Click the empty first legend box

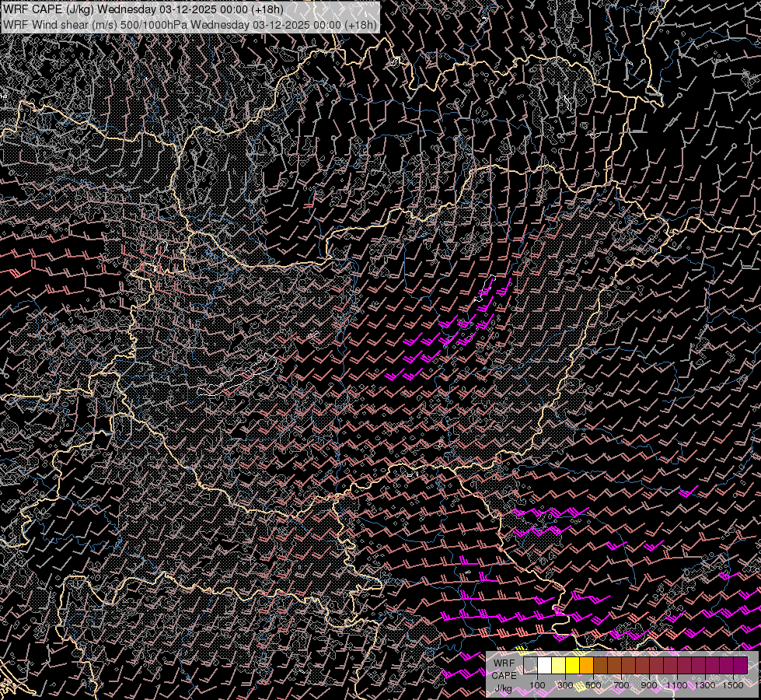pyautogui.click(x=531, y=666)
